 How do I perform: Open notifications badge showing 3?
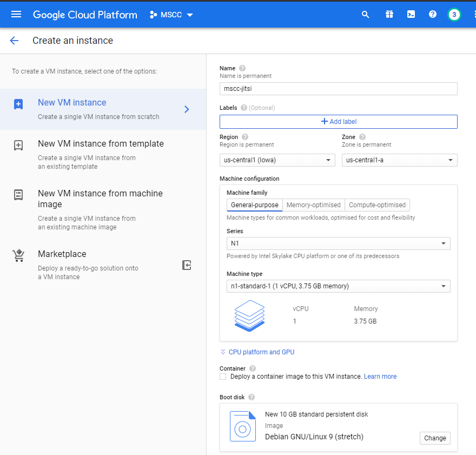point(454,15)
